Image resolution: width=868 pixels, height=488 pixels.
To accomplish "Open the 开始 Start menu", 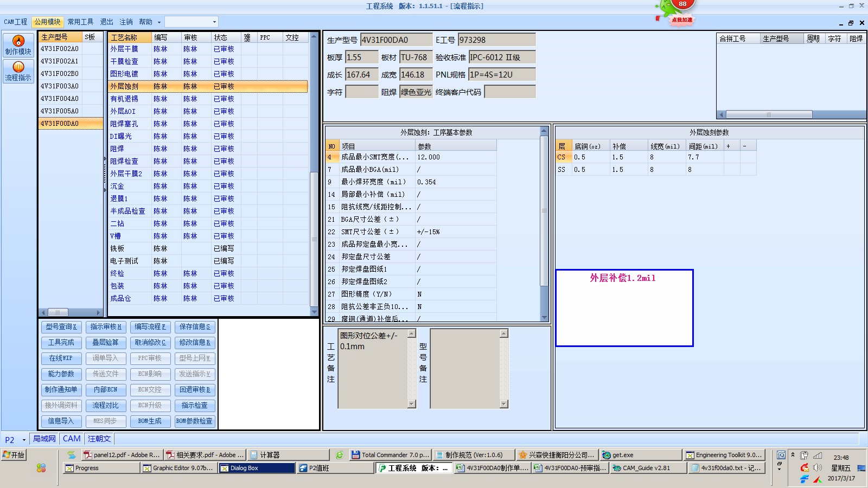I will (x=14, y=455).
